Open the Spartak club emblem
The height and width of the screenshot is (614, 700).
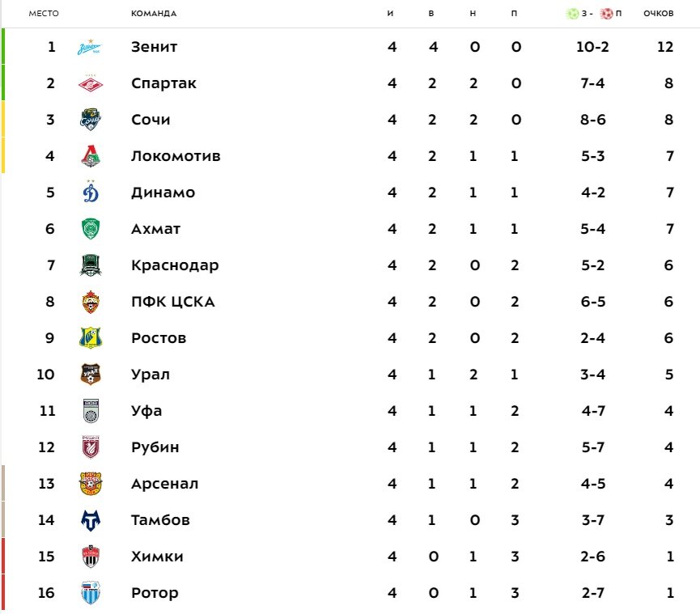[90, 83]
